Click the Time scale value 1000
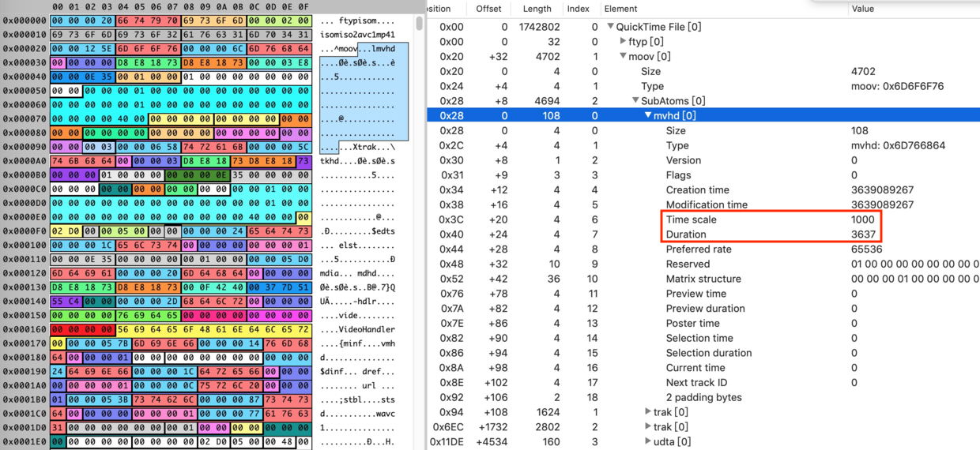Image resolution: width=980 pixels, height=450 pixels. tap(862, 219)
